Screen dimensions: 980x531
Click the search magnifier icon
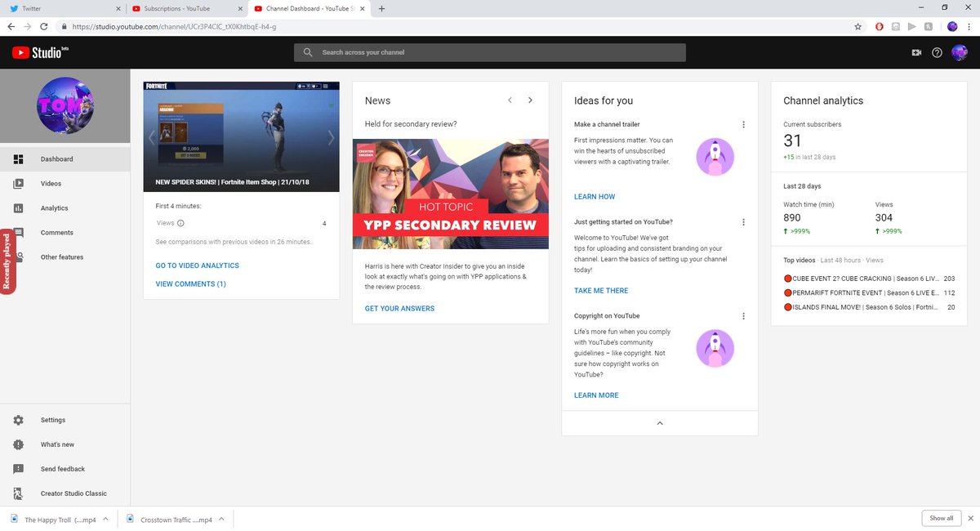308,52
